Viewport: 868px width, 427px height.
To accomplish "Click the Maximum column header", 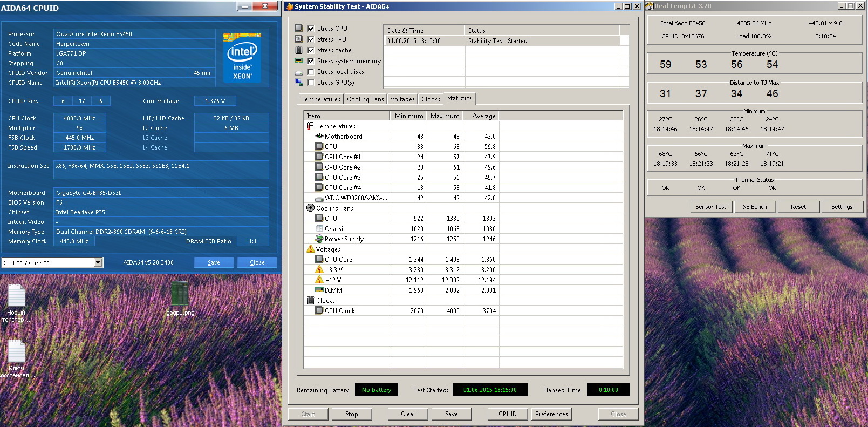I will (445, 116).
